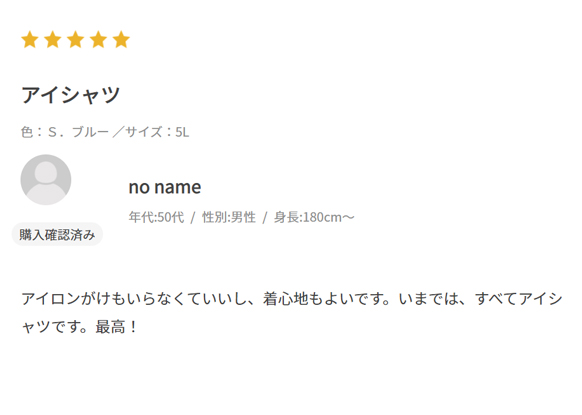
Task: Click the first gold rating star
Action: pos(30,40)
